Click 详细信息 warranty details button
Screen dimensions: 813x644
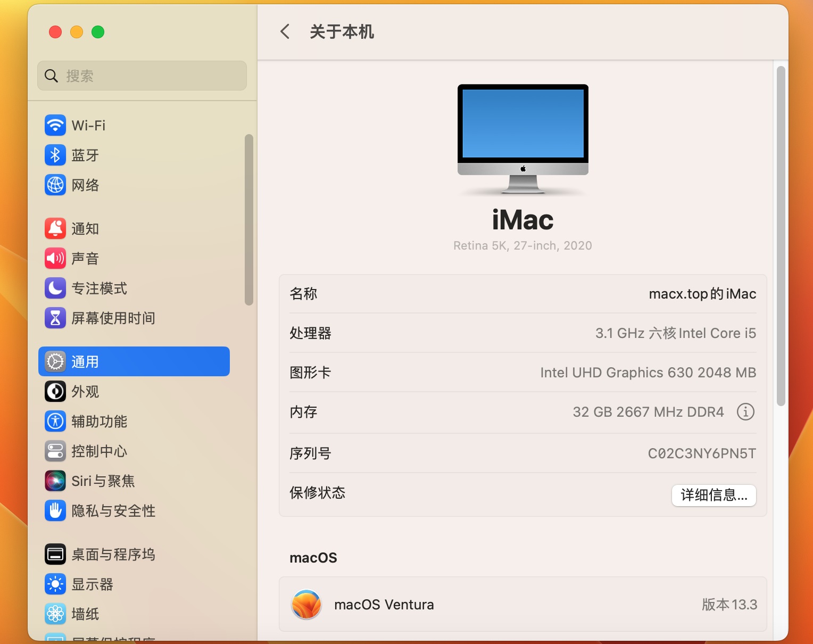[x=714, y=495]
